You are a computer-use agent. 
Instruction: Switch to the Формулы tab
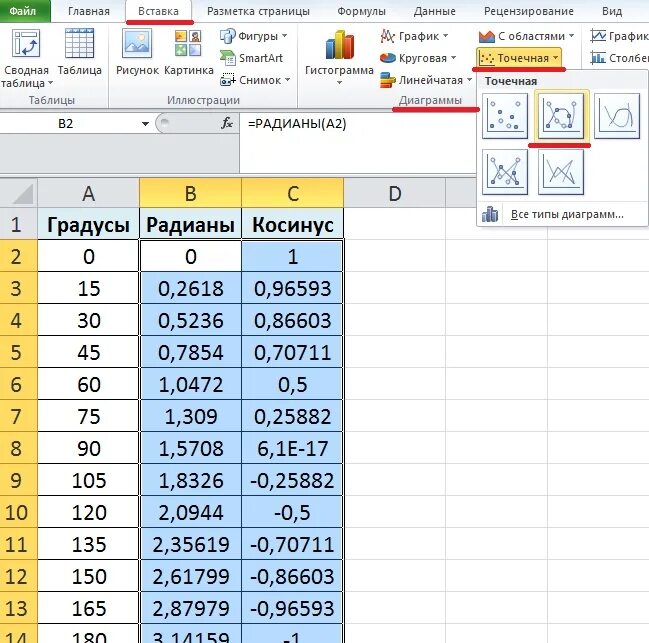pos(361,11)
